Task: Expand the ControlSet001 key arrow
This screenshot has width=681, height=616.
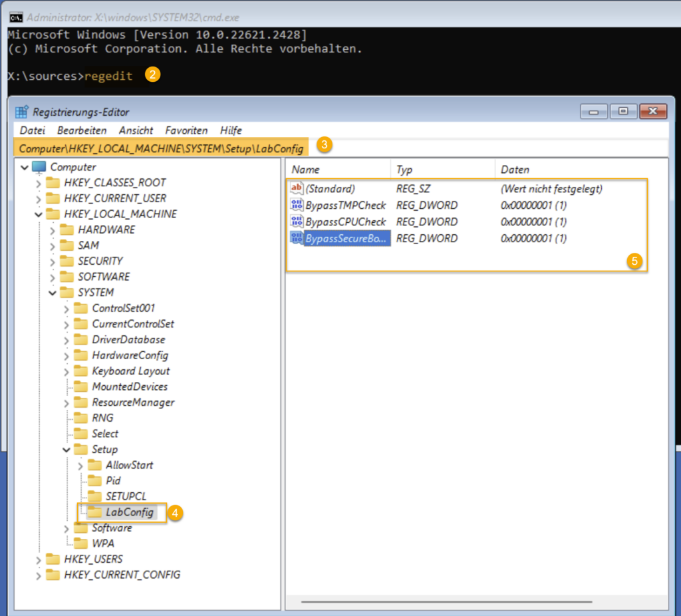Action: tap(67, 308)
